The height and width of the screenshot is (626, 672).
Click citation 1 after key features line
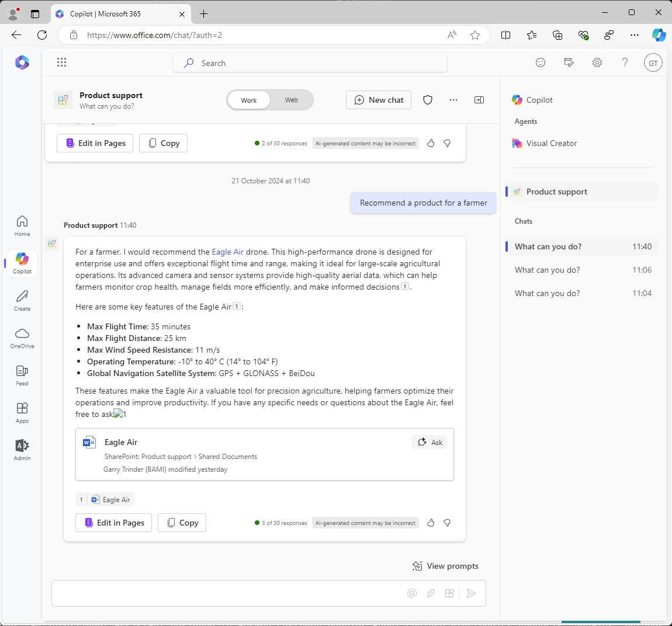237,306
